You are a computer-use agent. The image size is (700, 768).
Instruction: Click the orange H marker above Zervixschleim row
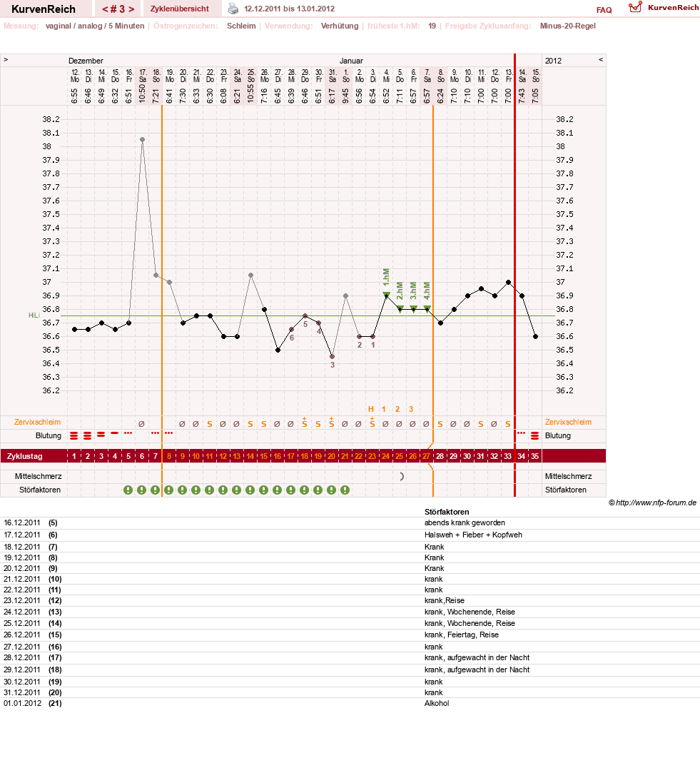point(371,409)
